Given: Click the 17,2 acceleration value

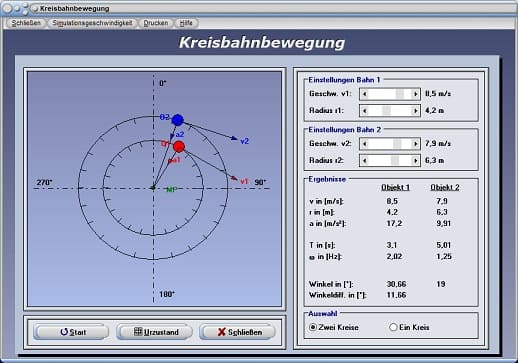Looking at the screenshot, I should click(394, 223).
